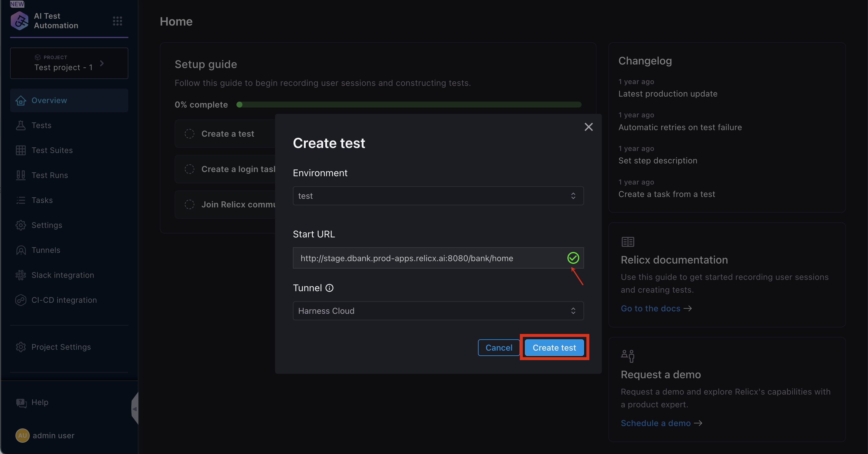Open the Tasks panel
The width and height of the screenshot is (868, 454).
point(42,200)
